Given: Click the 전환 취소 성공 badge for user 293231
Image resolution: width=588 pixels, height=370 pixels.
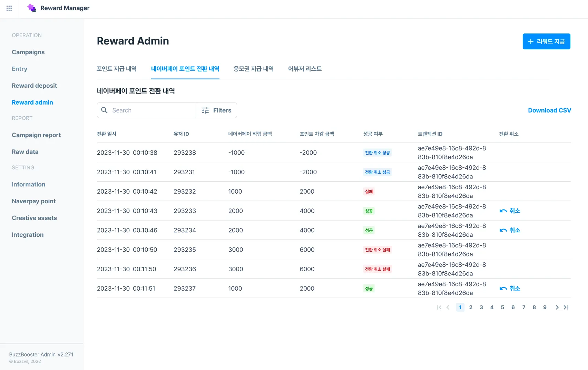Looking at the screenshot, I should pos(378,172).
